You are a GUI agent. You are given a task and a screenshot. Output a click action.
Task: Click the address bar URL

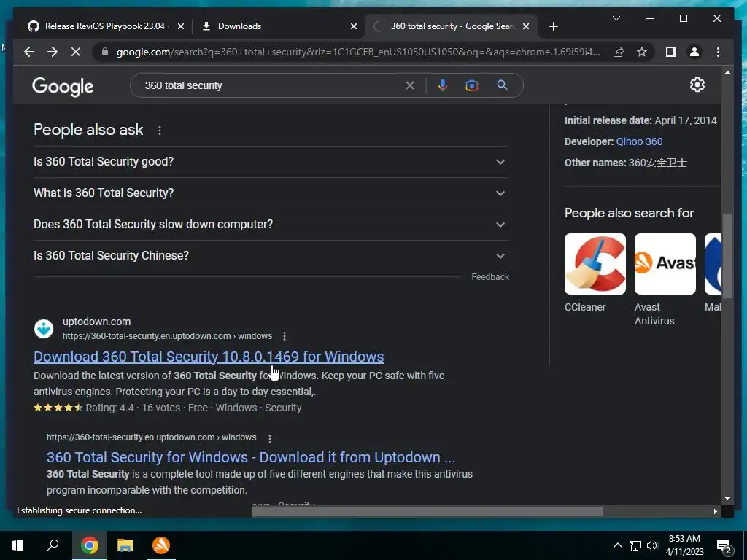pos(358,52)
